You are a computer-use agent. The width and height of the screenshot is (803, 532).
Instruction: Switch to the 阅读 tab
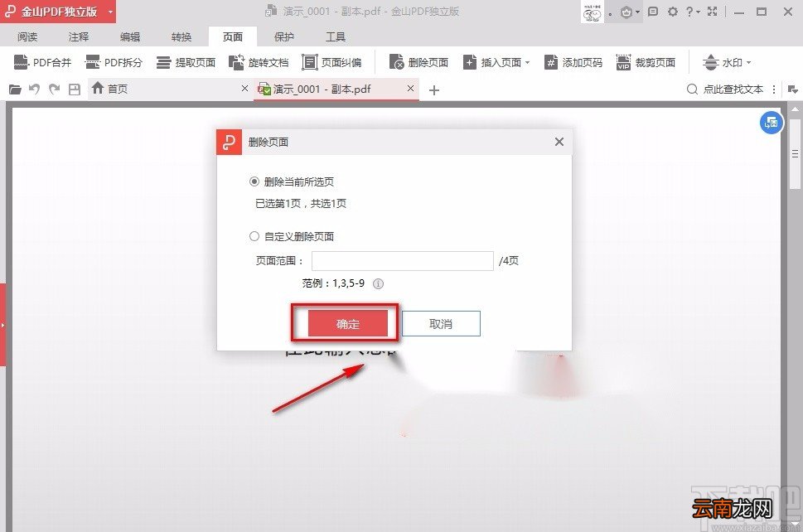[x=27, y=36]
